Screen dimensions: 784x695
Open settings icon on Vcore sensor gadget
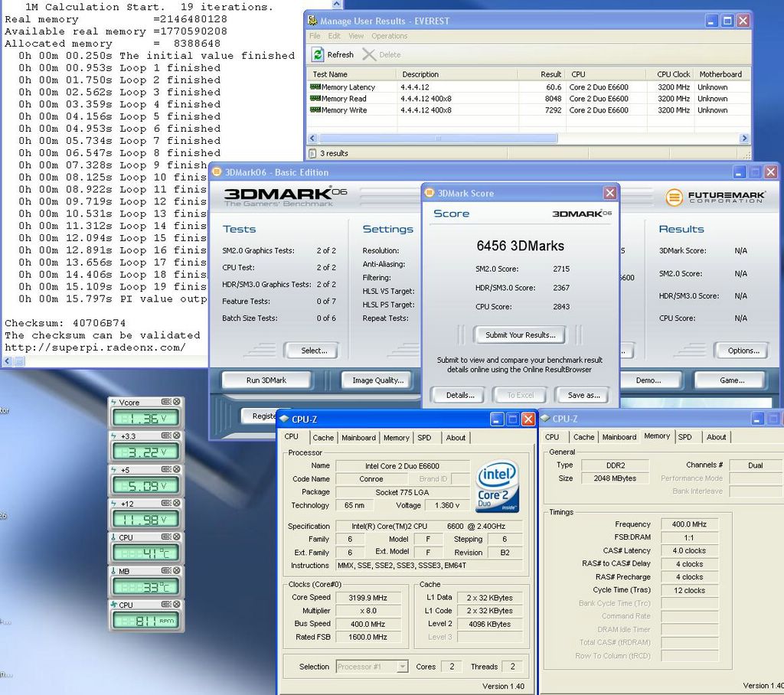[166, 402]
